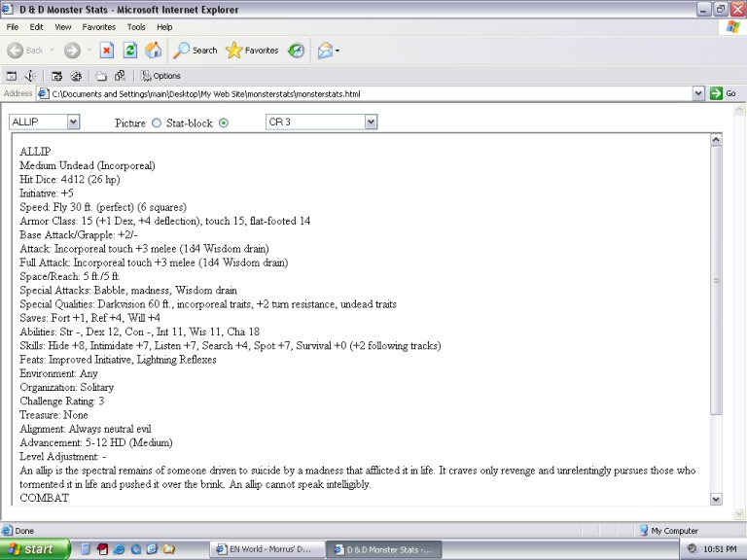This screenshot has height=560, width=747.
Task: Open the Favorites menu
Action: click(98, 27)
